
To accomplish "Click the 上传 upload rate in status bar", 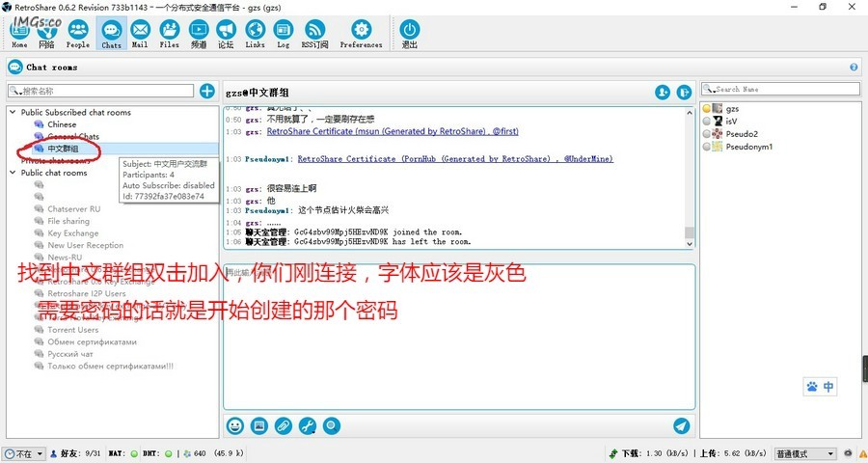I will tap(733, 453).
